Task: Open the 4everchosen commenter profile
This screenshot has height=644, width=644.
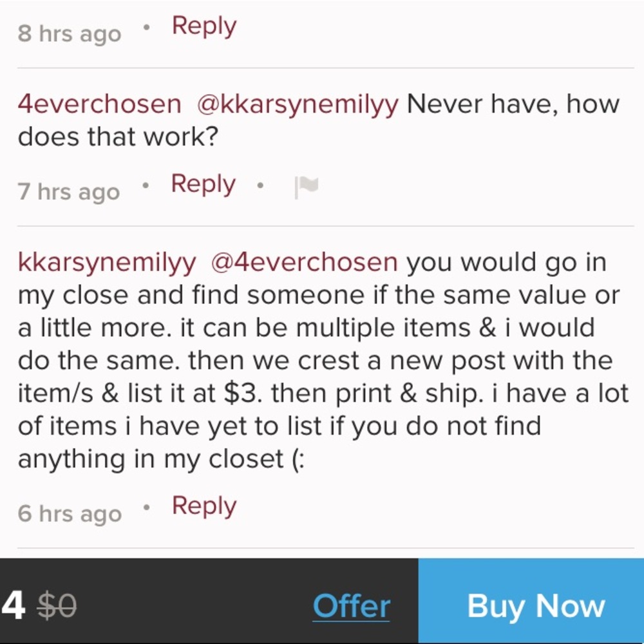Action: point(99,104)
